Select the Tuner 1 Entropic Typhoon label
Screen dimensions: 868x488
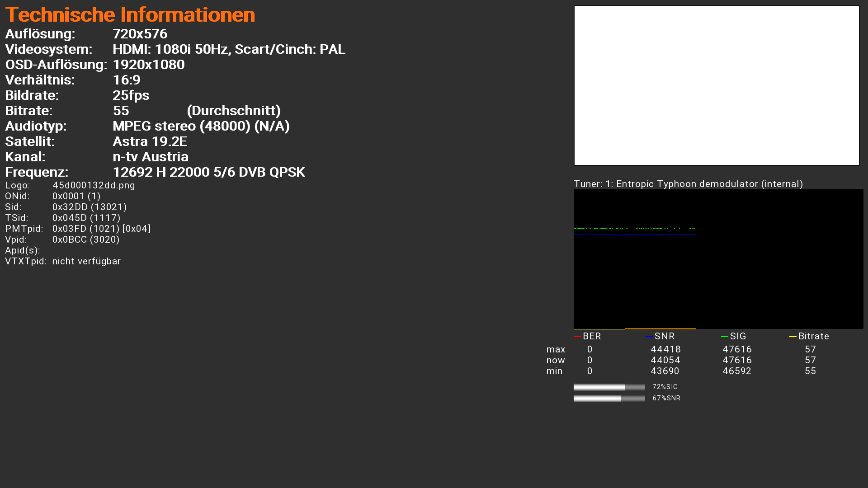tap(688, 184)
